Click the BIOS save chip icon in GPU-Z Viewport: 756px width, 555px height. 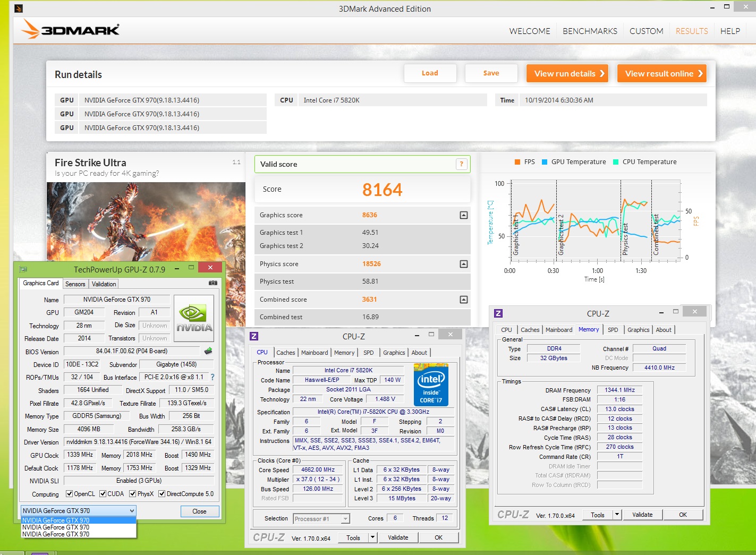(x=208, y=351)
